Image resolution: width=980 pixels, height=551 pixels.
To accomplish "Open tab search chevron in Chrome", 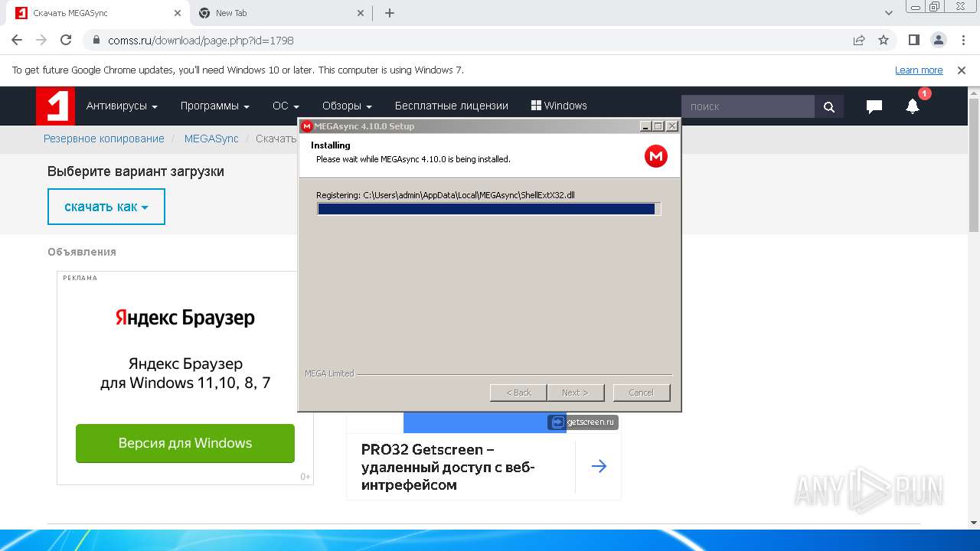I will (x=889, y=13).
